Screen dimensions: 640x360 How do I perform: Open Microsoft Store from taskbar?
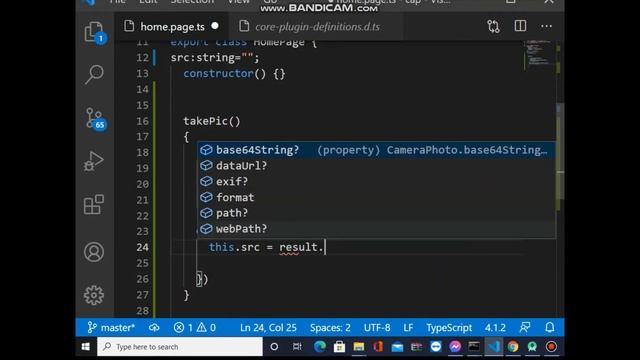[x=339, y=347]
